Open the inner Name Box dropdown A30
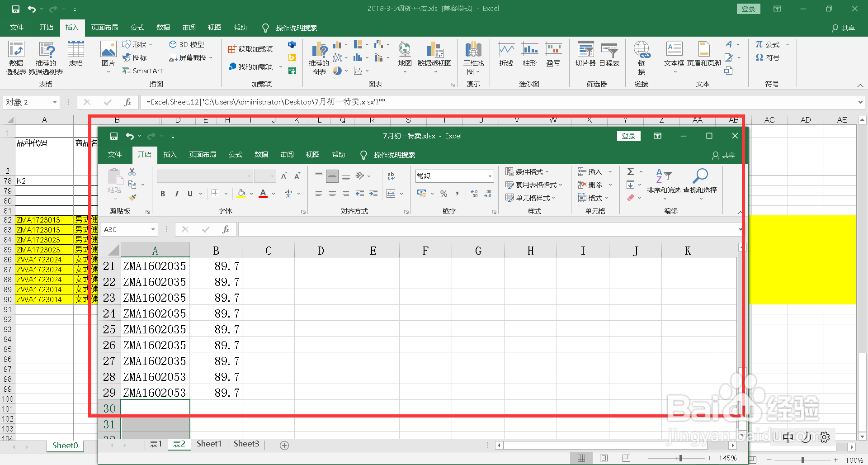 click(153, 229)
